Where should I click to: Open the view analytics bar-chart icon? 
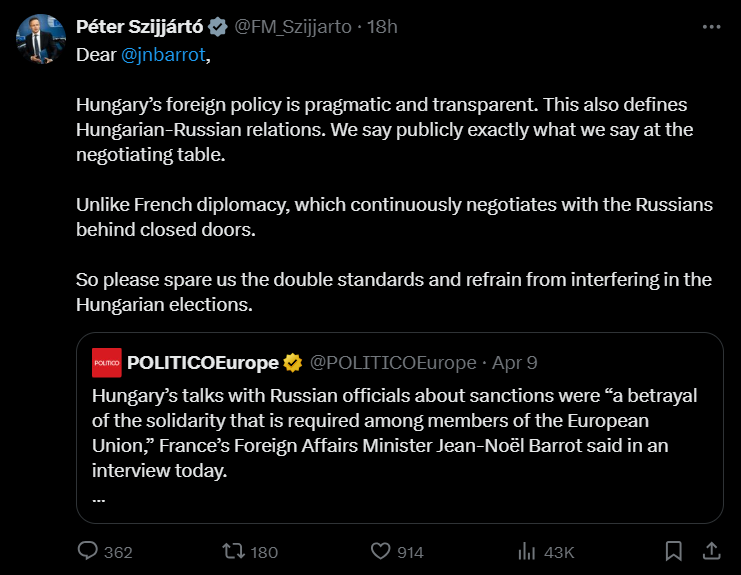coord(527,551)
